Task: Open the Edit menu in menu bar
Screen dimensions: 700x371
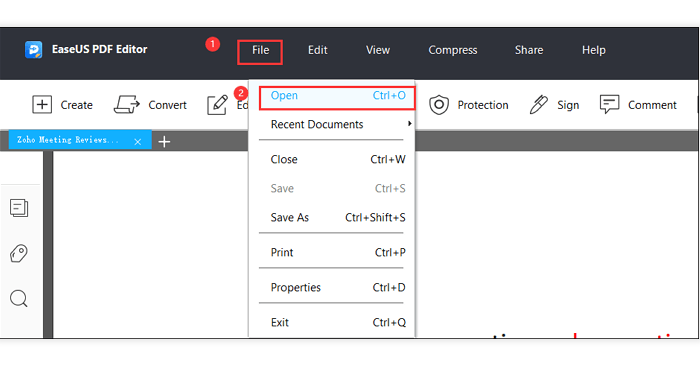Action: (317, 50)
